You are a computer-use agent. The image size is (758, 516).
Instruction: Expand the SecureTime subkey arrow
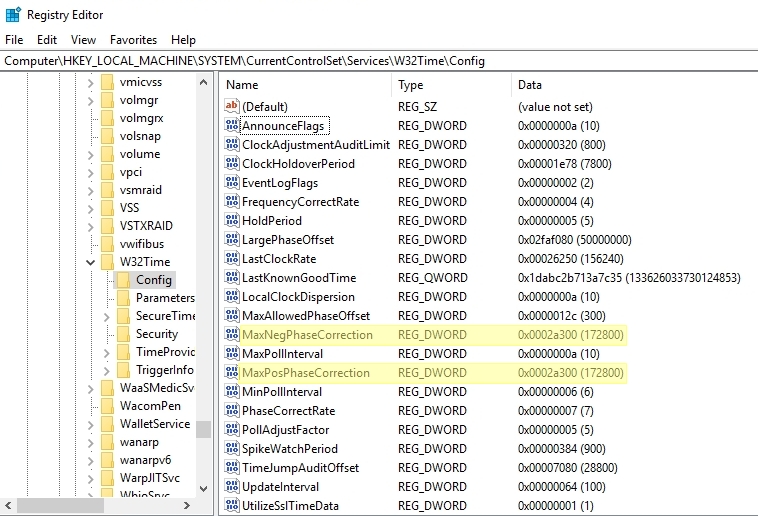(106, 316)
